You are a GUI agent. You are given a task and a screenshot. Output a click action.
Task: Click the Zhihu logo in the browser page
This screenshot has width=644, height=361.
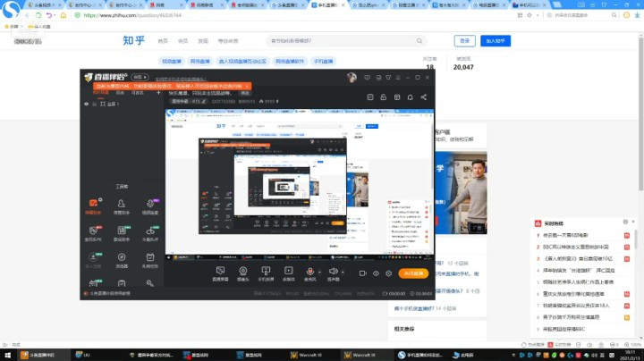pyautogui.click(x=134, y=40)
